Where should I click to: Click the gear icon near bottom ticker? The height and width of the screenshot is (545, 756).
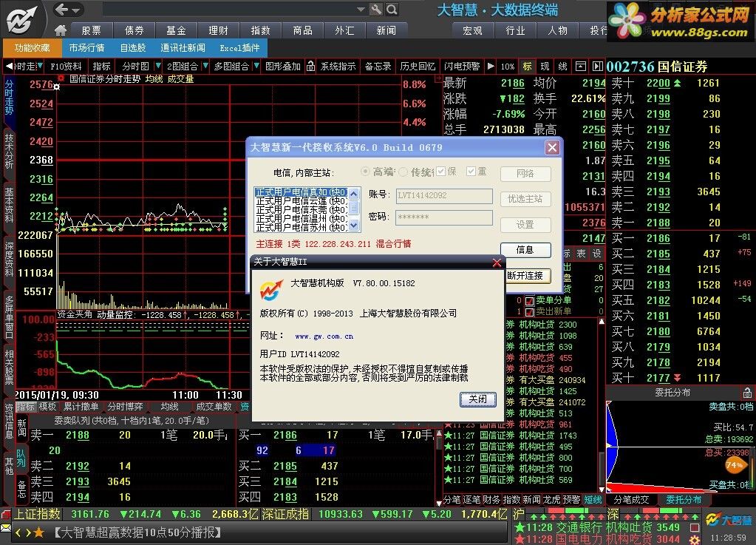coord(695,539)
